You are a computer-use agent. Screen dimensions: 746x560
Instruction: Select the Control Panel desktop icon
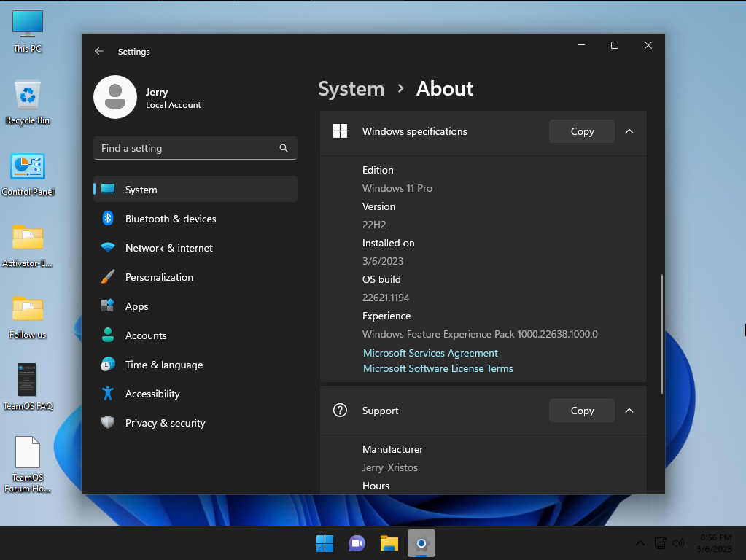click(x=28, y=174)
